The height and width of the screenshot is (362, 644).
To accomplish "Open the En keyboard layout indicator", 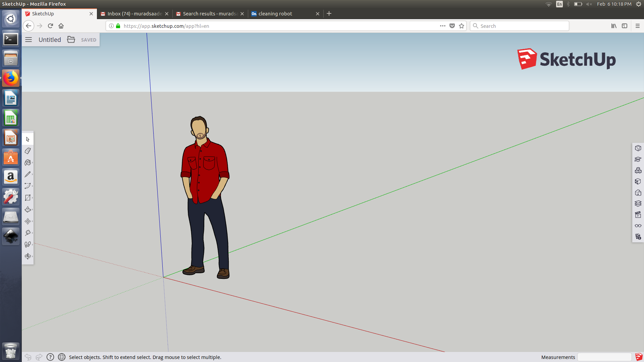I will click(x=559, y=4).
